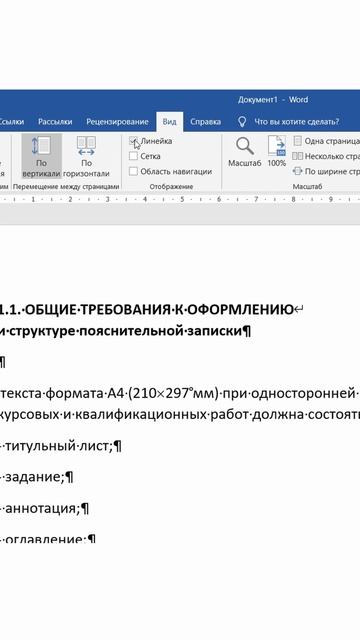Select the Вид ribbon tab
Image resolution: width=360 pixels, height=640 pixels.
[x=169, y=122]
